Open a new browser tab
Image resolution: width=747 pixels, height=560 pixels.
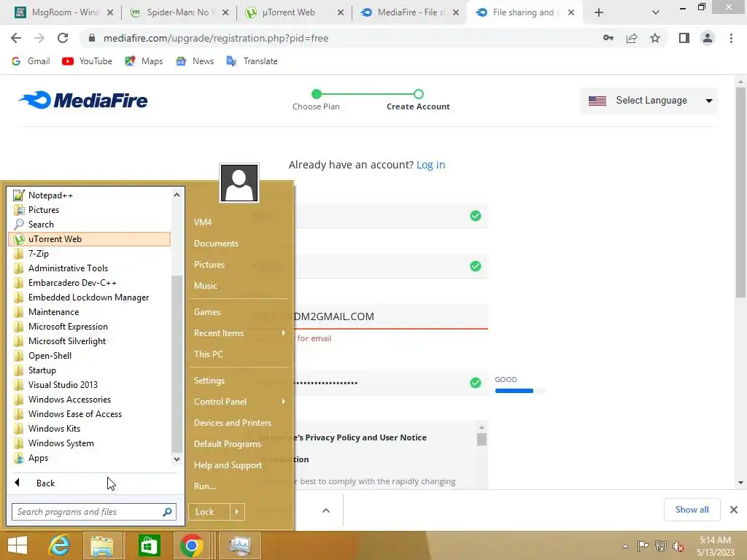pyautogui.click(x=599, y=13)
